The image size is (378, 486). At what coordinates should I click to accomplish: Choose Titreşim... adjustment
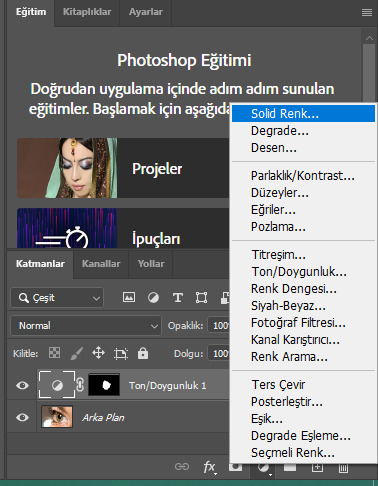tap(303, 255)
